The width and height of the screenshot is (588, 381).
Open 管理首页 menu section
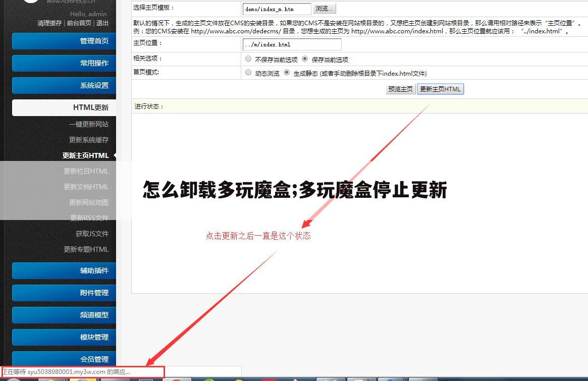pos(64,41)
